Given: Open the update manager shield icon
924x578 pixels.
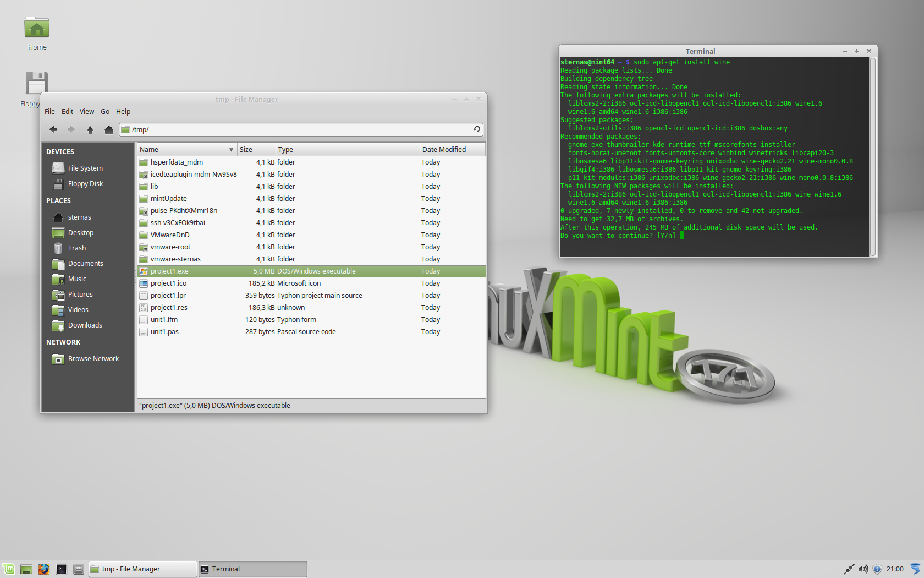Looking at the screenshot, I should [x=877, y=569].
